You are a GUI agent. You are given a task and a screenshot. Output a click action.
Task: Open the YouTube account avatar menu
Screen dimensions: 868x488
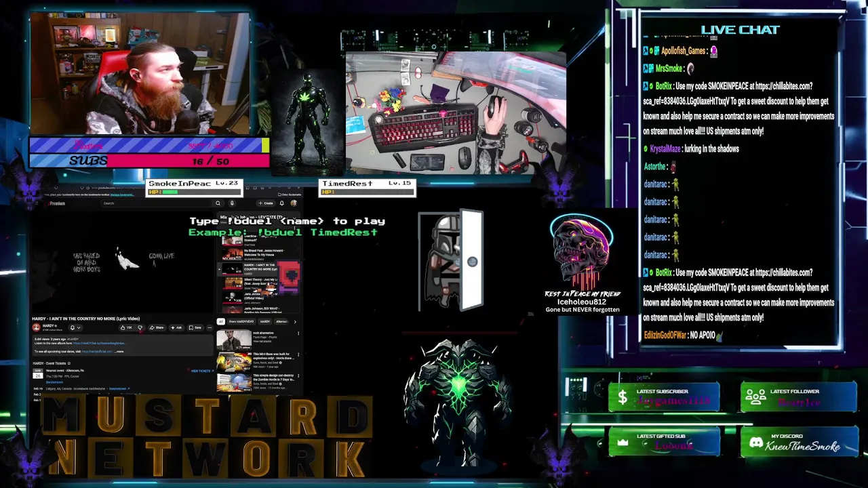click(294, 203)
